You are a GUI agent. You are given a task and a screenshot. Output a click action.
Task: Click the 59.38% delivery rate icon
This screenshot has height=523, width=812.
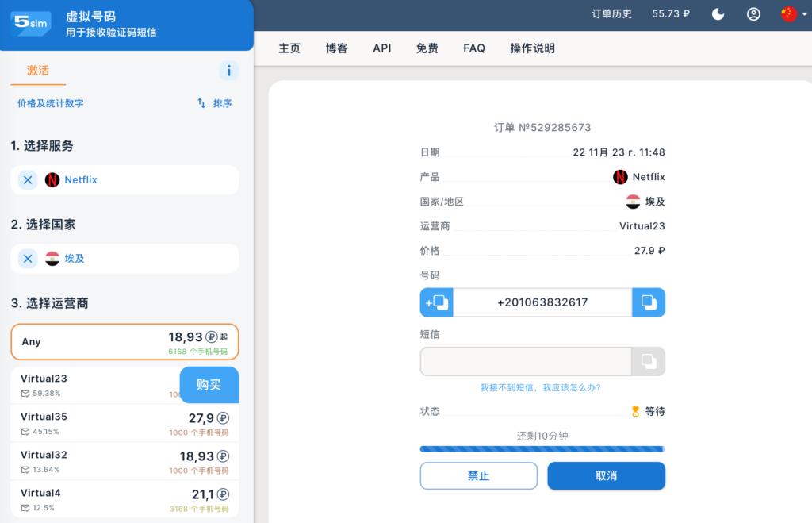25,394
